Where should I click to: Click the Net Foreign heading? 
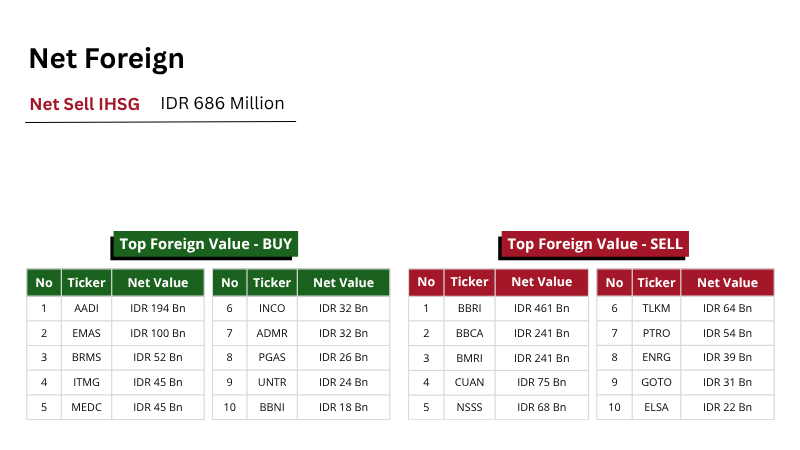[106, 59]
